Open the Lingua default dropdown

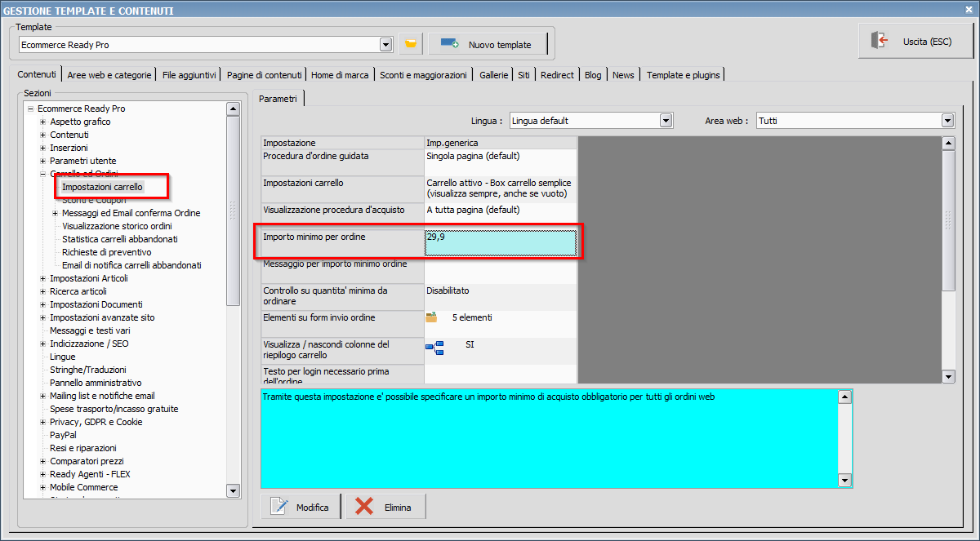coord(666,121)
